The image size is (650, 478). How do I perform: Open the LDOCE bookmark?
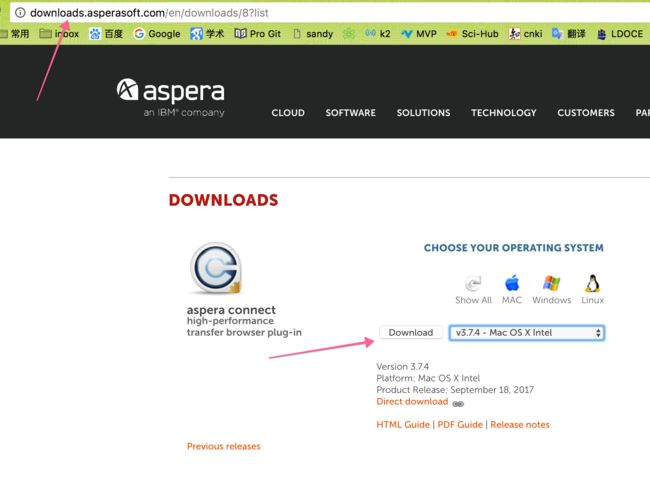(620, 34)
